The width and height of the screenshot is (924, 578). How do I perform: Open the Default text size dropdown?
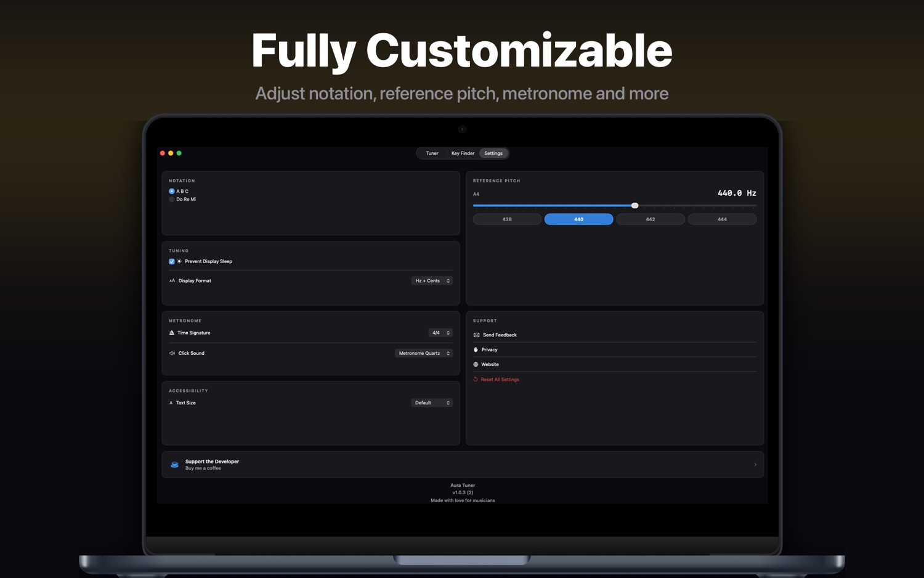pyautogui.click(x=432, y=403)
